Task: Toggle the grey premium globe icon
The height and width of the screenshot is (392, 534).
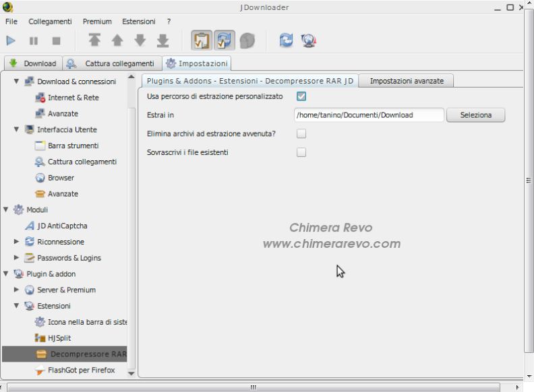Action: pyautogui.click(x=247, y=40)
